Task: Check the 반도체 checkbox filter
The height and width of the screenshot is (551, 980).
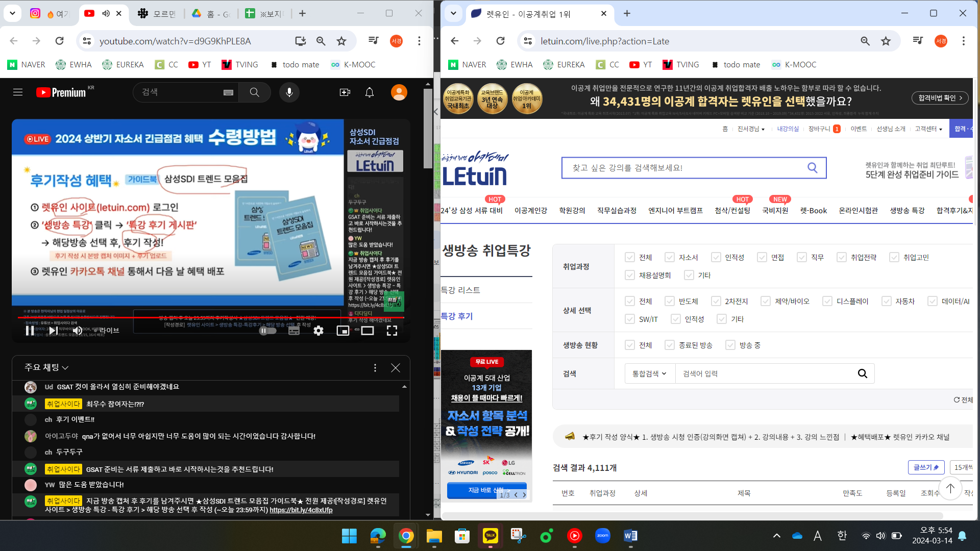Action: (670, 301)
